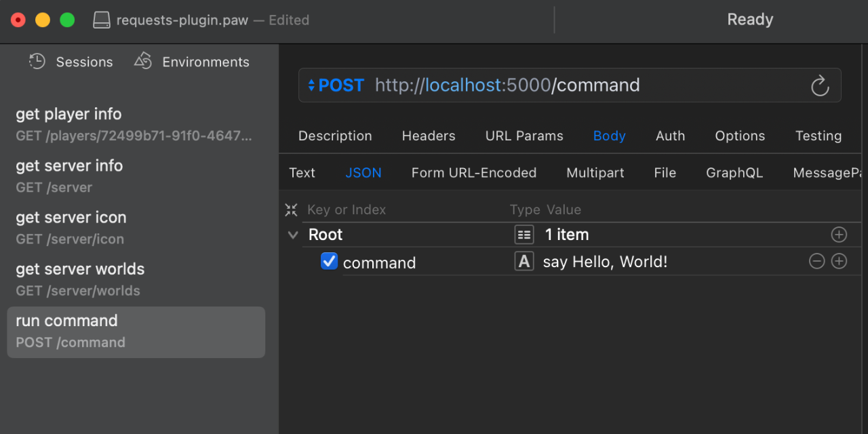Add item using Root row plus icon

point(839,235)
